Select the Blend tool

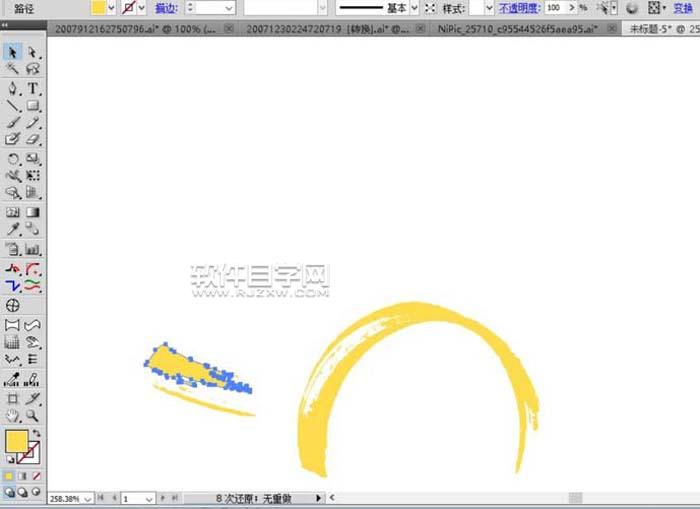[32, 229]
